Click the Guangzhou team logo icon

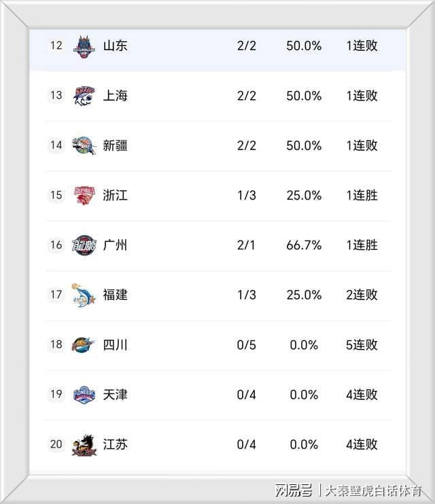click(x=84, y=245)
